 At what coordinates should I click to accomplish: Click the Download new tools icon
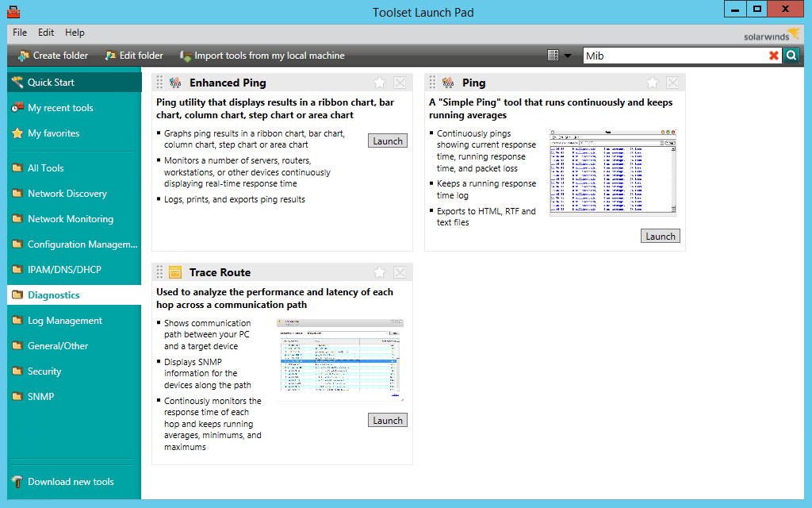pos(17,481)
